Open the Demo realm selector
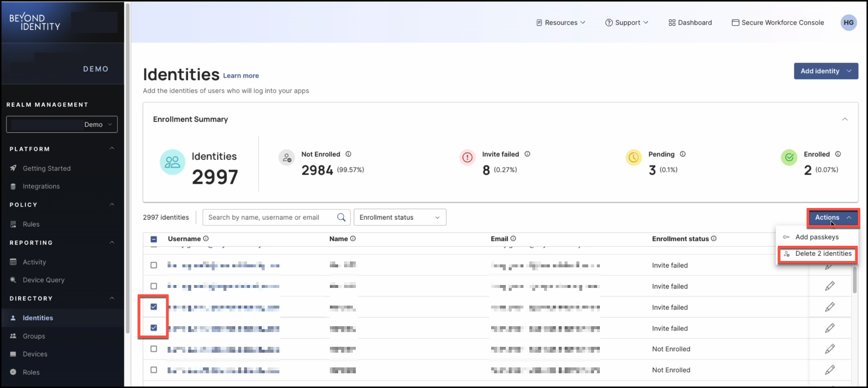The image size is (868, 388). (62, 125)
